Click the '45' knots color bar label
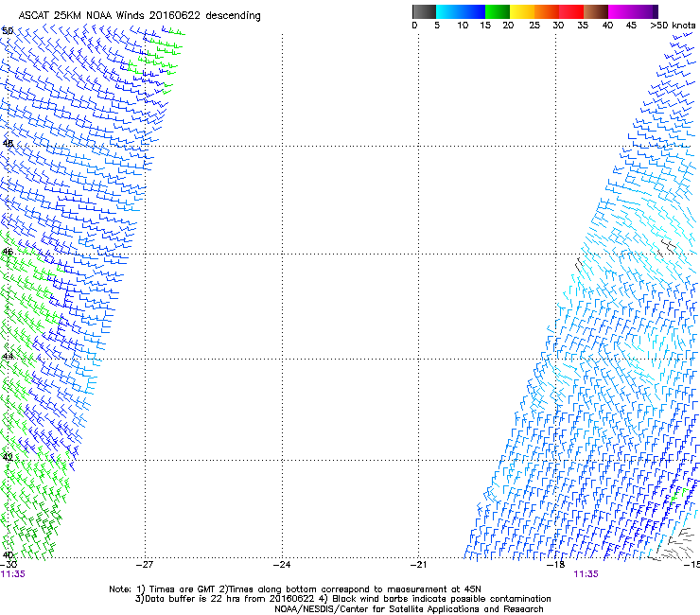Image resolution: width=700 pixels, height=615 pixels. (631, 26)
